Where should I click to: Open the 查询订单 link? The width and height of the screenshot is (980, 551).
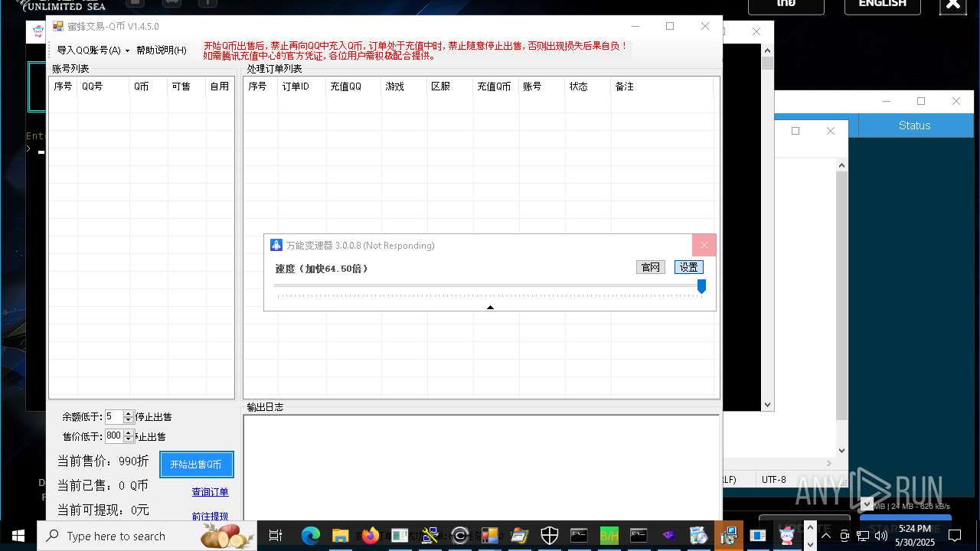point(210,492)
